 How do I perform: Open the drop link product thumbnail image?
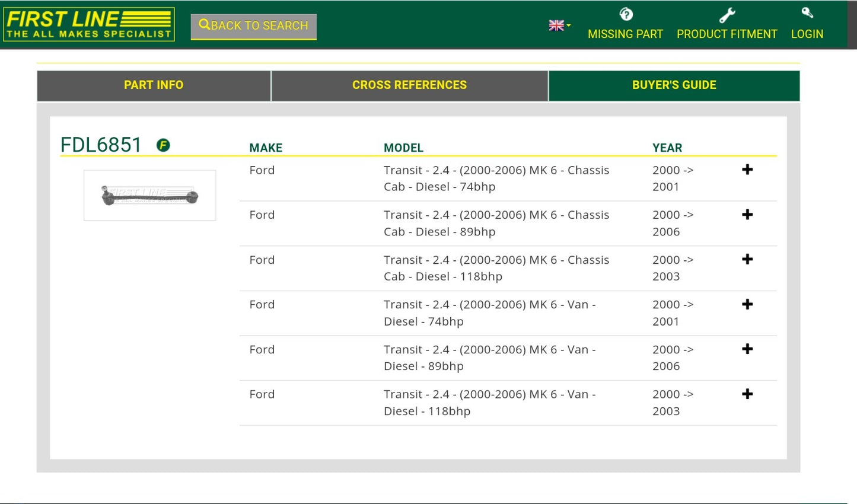(150, 196)
